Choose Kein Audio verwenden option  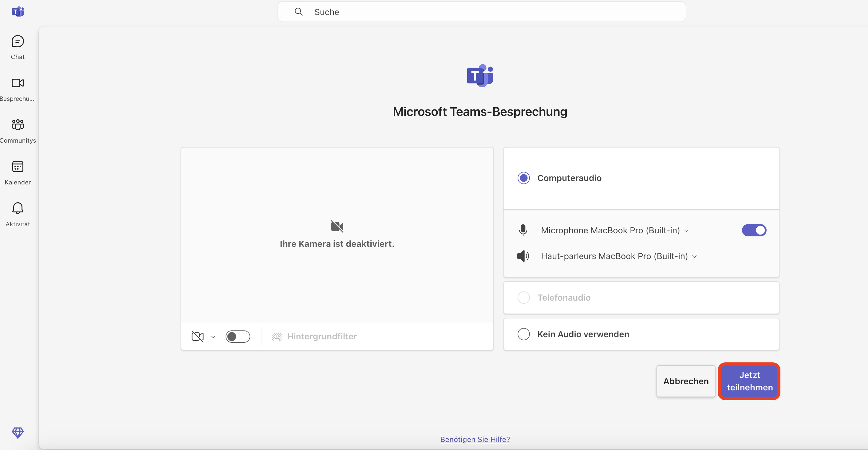523,334
